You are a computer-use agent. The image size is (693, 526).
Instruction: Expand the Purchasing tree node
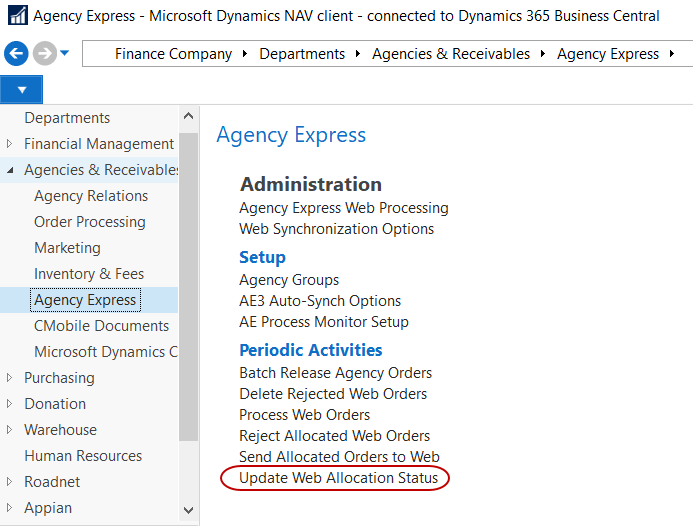pyautogui.click(x=10, y=378)
